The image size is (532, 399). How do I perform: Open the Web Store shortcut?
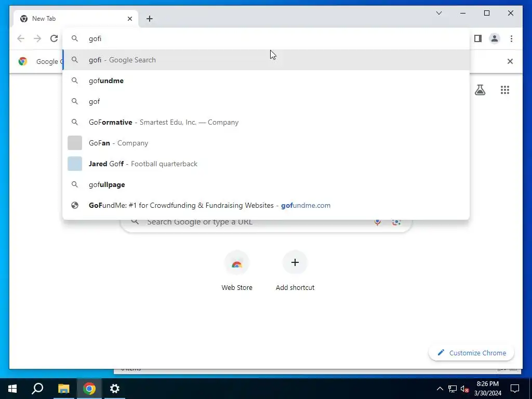click(x=237, y=271)
